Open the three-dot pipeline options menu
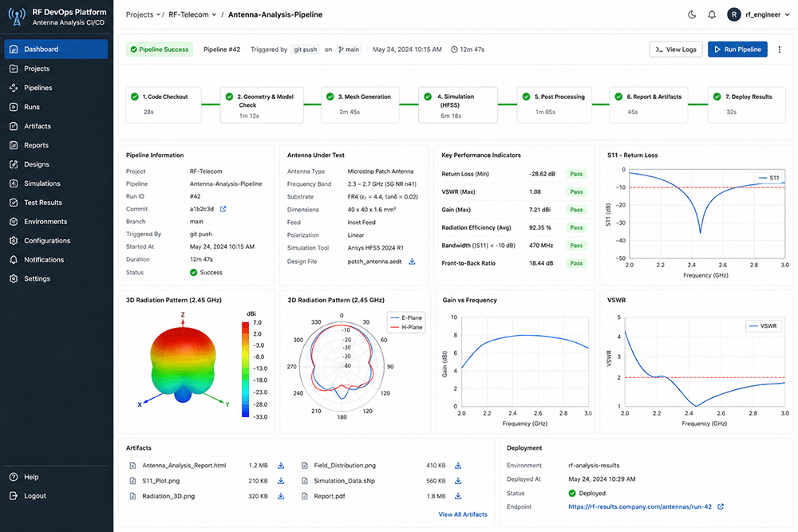This screenshot has width=798, height=532. tap(779, 49)
